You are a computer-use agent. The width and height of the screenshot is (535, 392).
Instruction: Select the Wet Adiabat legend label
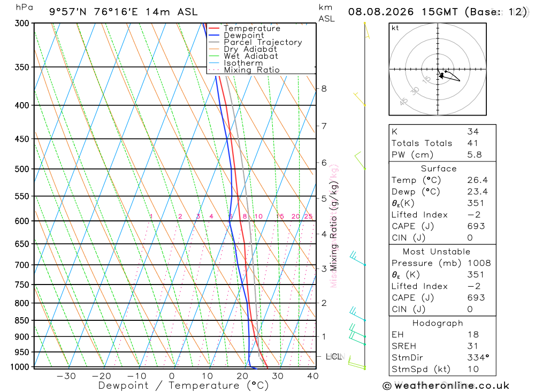point(251,56)
